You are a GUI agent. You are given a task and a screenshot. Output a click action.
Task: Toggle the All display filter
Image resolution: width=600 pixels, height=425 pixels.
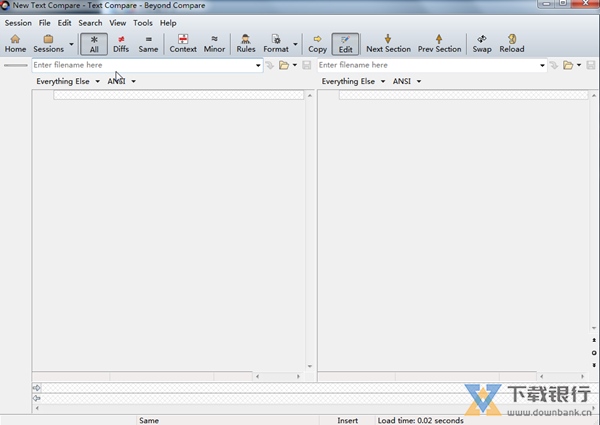[94, 43]
